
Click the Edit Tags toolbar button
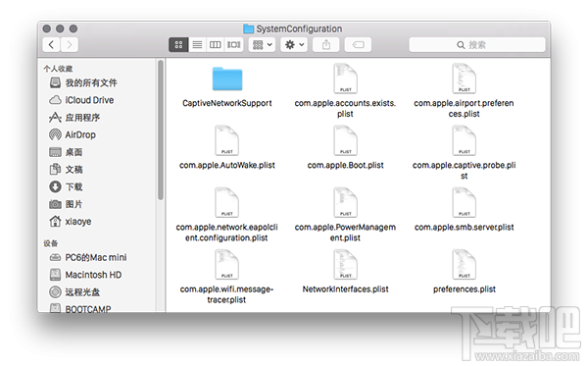click(x=358, y=45)
